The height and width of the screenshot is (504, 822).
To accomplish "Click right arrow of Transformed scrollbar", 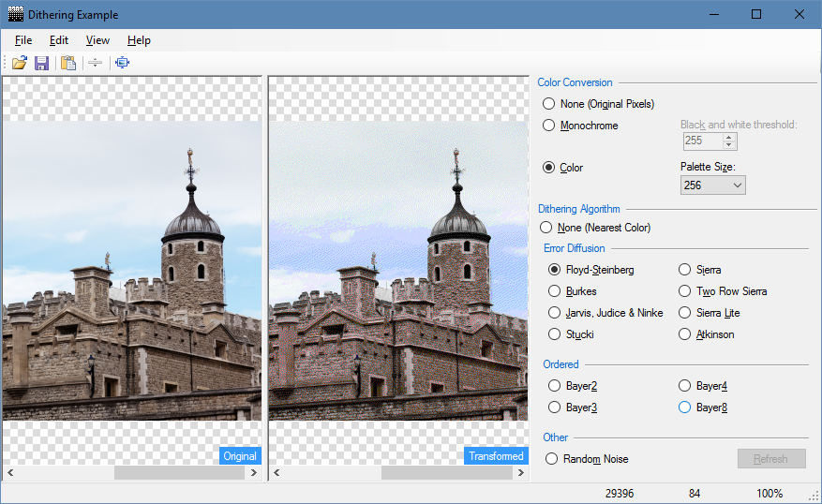I will [520, 472].
